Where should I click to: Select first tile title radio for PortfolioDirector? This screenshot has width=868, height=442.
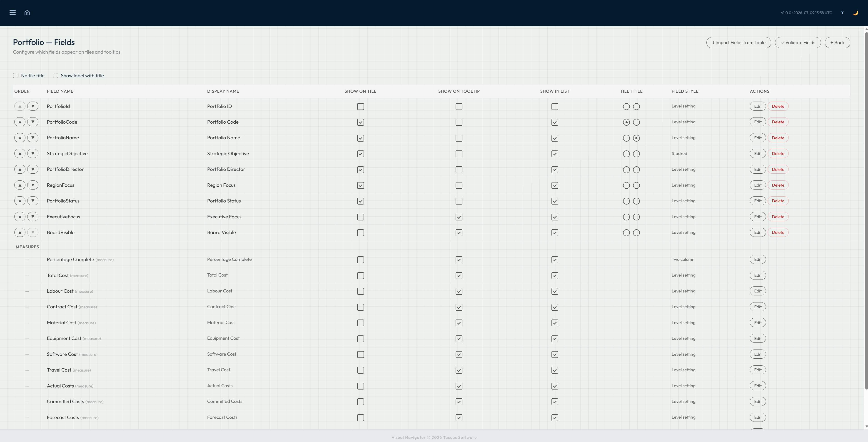click(626, 170)
